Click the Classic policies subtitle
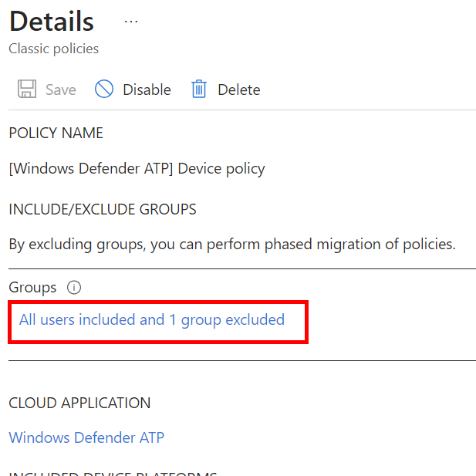The height and width of the screenshot is (476, 476). point(54,49)
